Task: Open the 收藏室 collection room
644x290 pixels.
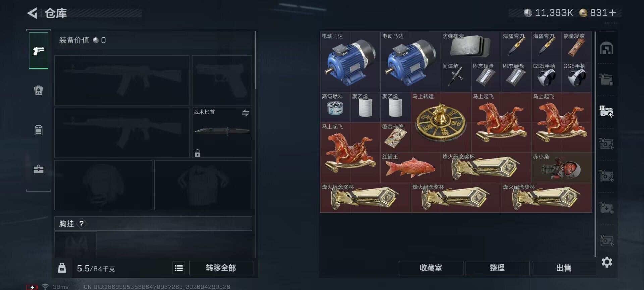Action: tap(431, 268)
